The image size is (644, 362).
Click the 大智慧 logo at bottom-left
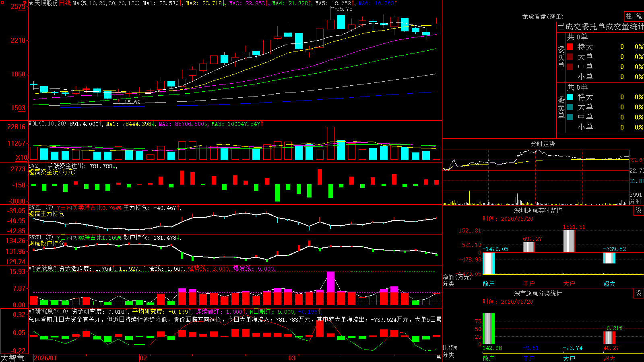click(12, 358)
